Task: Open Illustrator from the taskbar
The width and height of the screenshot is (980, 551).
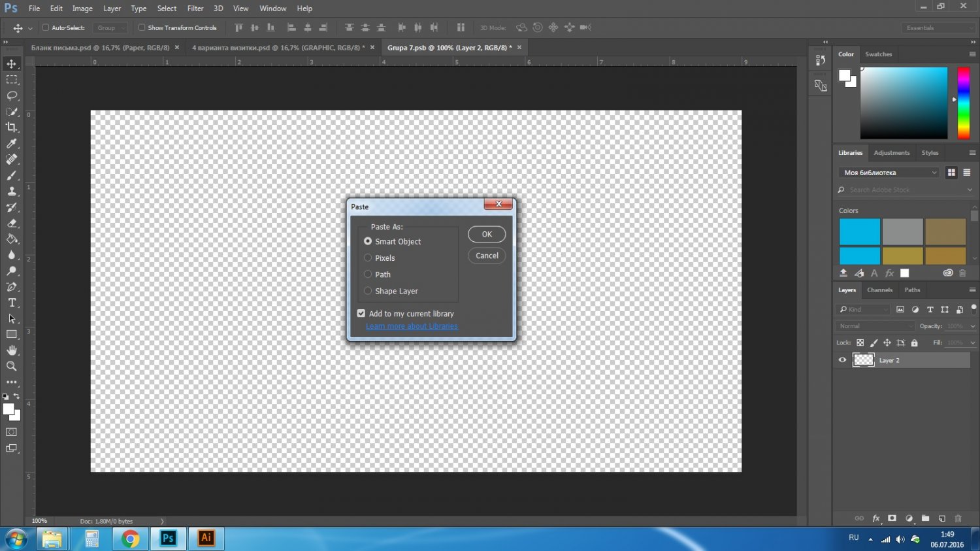Action: [x=206, y=538]
